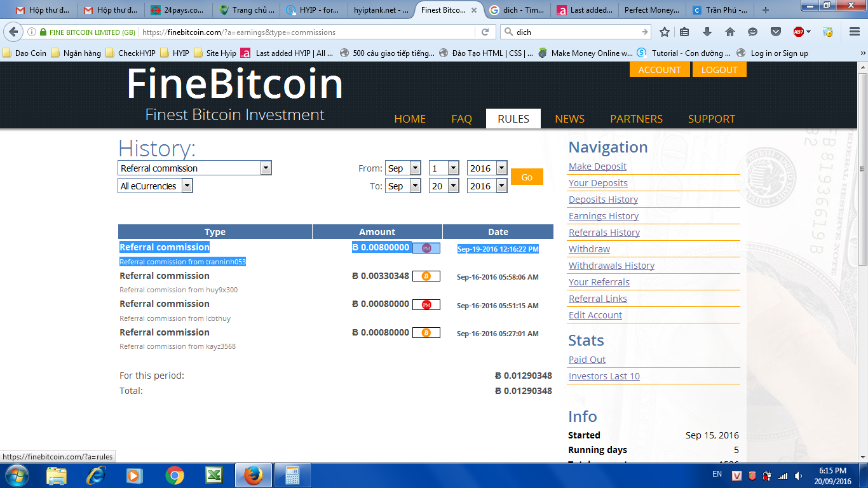The height and width of the screenshot is (488, 868).
Task: Go to the Firefox home page icon
Action: tap(730, 32)
